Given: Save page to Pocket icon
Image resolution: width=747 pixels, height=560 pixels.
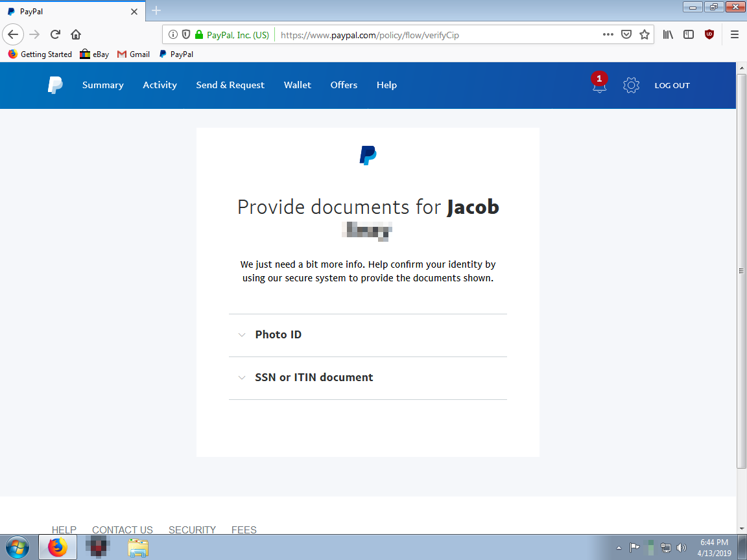Looking at the screenshot, I should tap(626, 34).
